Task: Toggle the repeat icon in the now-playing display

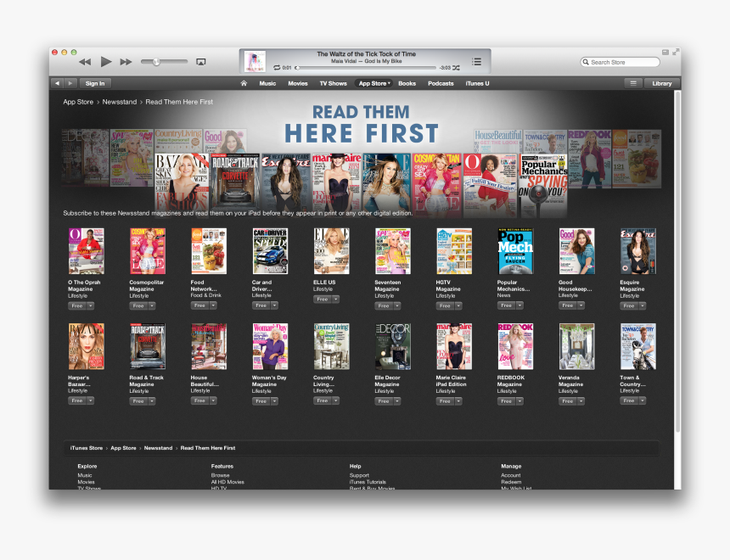Action: click(277, 68)
